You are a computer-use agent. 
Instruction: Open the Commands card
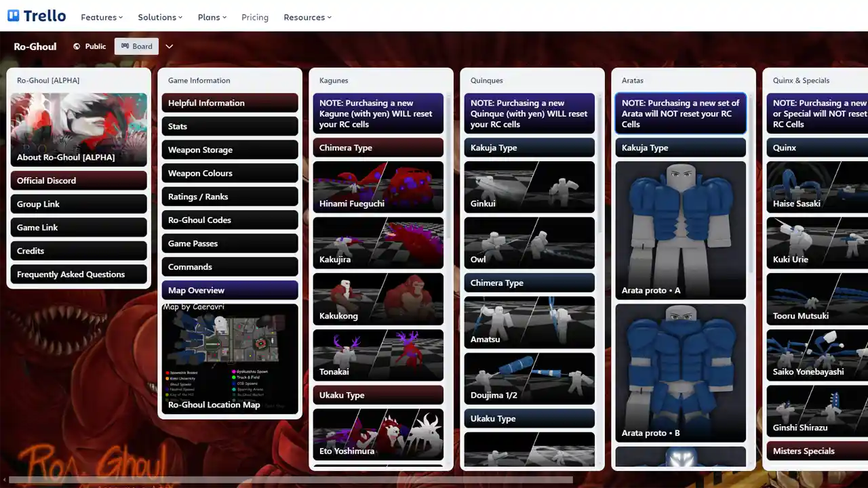230,266
